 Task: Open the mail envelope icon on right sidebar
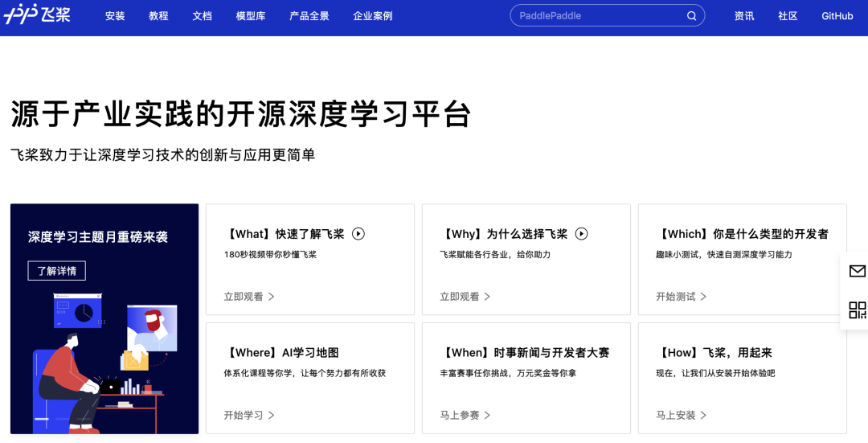[x=857, y=271]
